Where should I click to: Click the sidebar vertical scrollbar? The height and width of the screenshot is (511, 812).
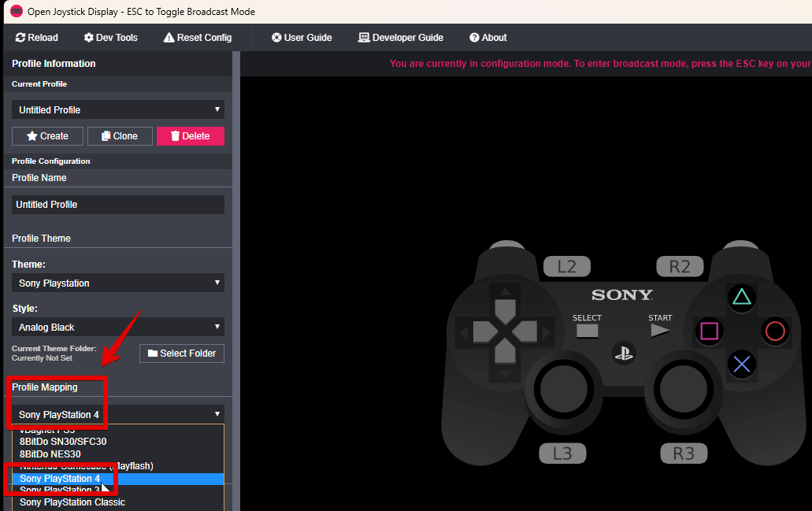pyautogui.click(x=236, y=281)
